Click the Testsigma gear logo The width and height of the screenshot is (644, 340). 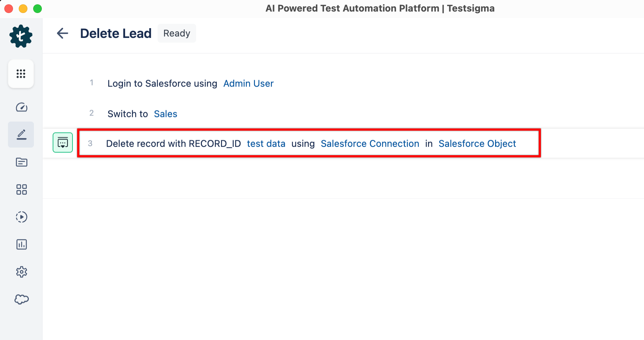pos(21,36)
